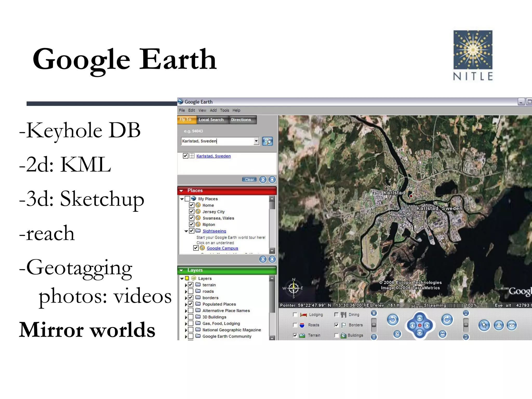Image resolution: width=532 pixels, height=399 pixels.
Task: Play the search results tour
Action: pos(263,179)
